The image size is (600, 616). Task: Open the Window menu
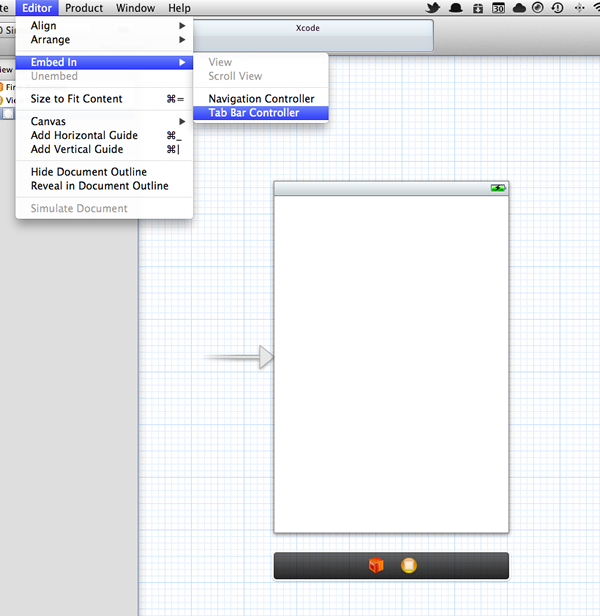pyautogui.click(x=135, y=8)
